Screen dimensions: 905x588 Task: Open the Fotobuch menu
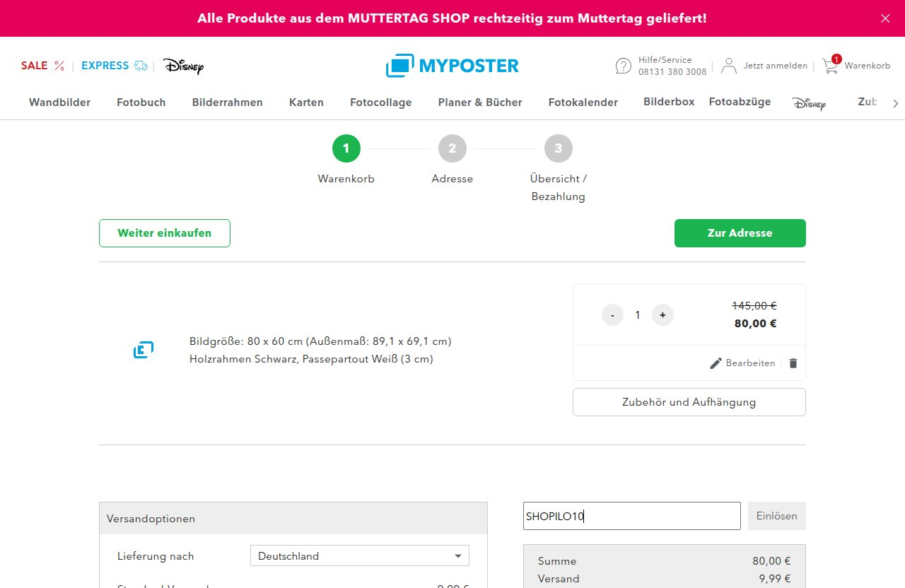141,102
